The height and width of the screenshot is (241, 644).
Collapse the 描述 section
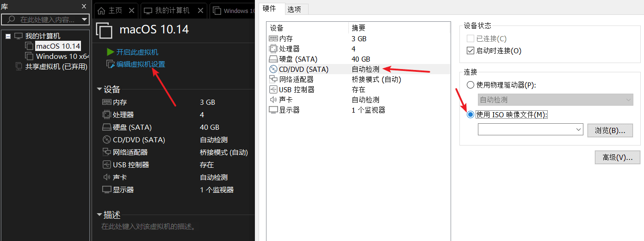(99, 215)
